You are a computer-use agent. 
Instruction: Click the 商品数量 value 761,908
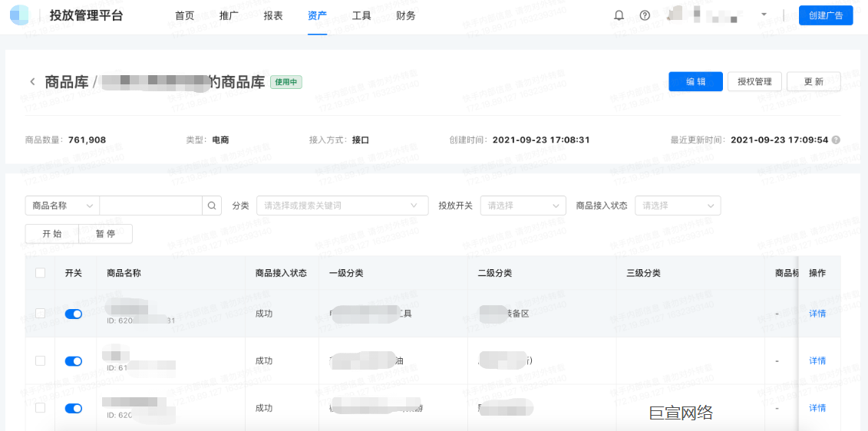click(87, 140)
